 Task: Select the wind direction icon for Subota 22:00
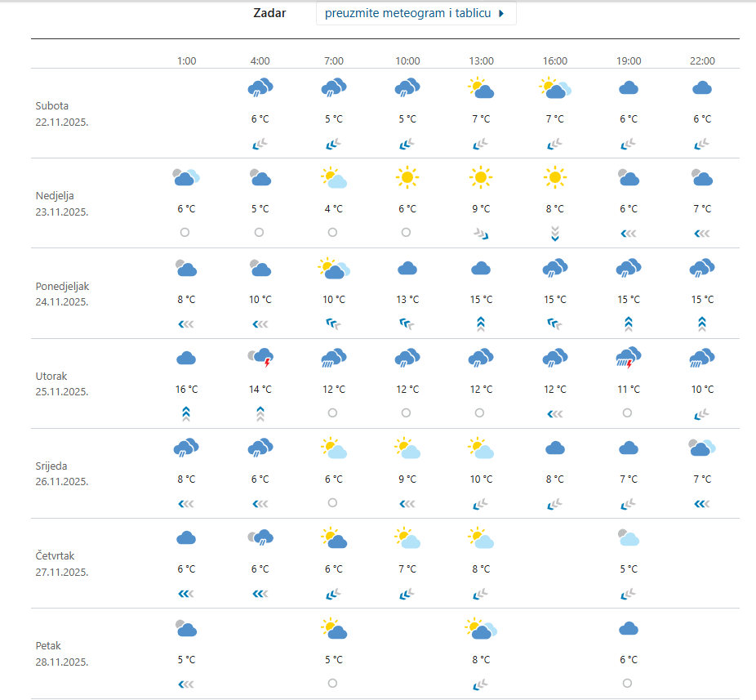(702, 145)
